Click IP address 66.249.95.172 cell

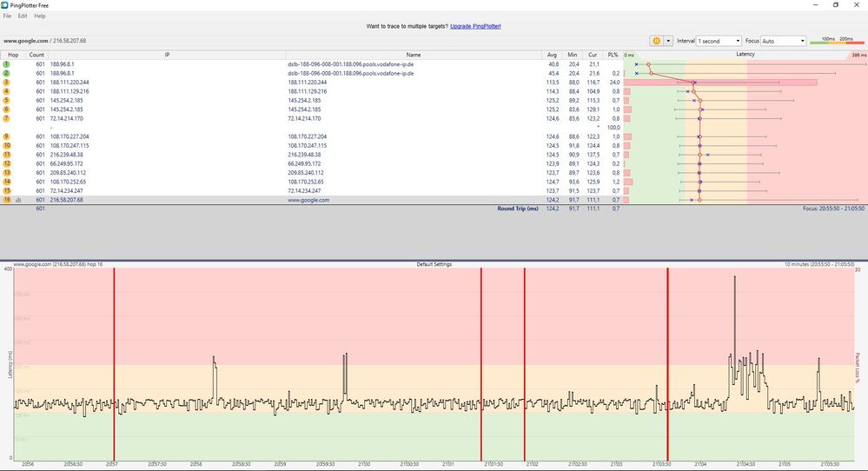(x=66, y=164)
